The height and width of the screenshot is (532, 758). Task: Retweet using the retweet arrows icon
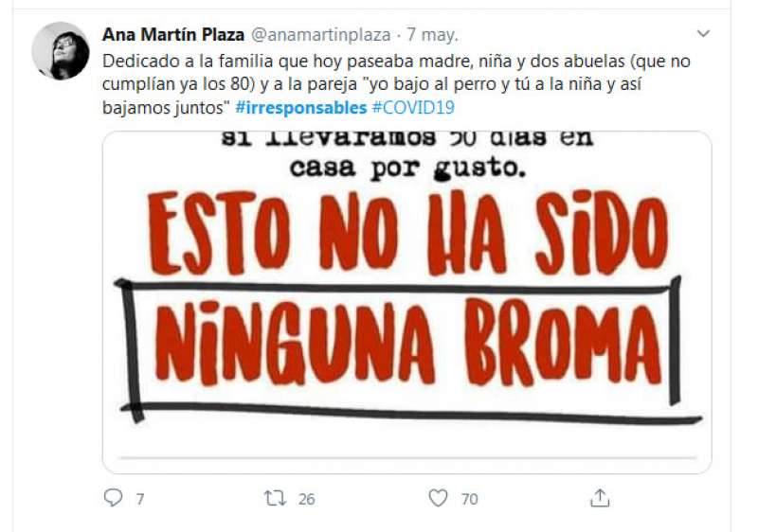click(x=275, y=498)
